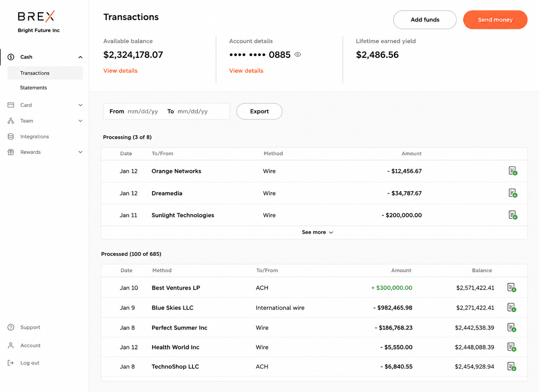This screenshot has height=392, width=539.
Task: Download receipt for Health World Inc row
Action: 512,347
